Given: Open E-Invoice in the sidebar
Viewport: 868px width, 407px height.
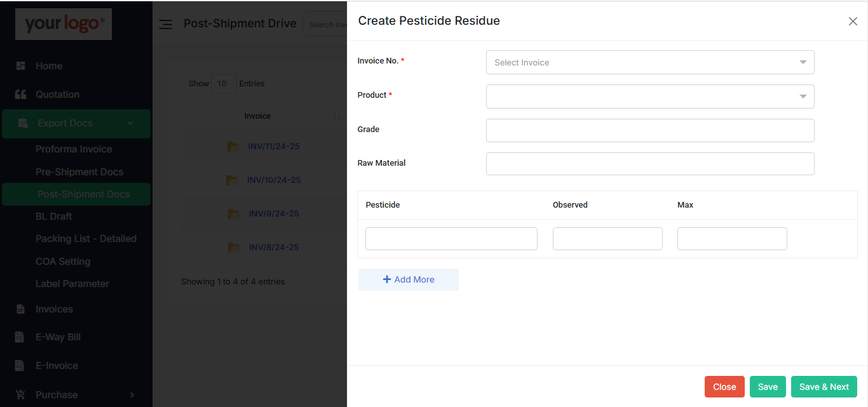Looking at the screenshot, I should coord(57,366).
